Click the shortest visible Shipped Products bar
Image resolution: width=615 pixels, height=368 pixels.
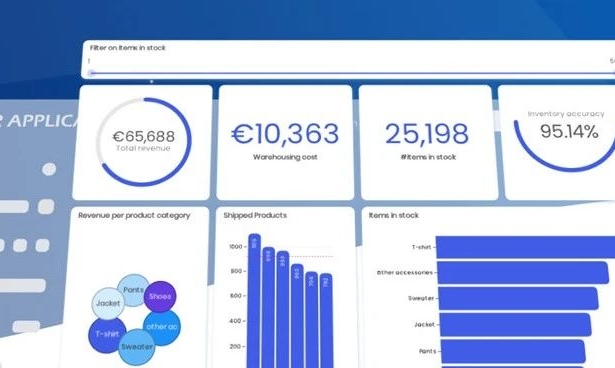(x=326, y=321)
